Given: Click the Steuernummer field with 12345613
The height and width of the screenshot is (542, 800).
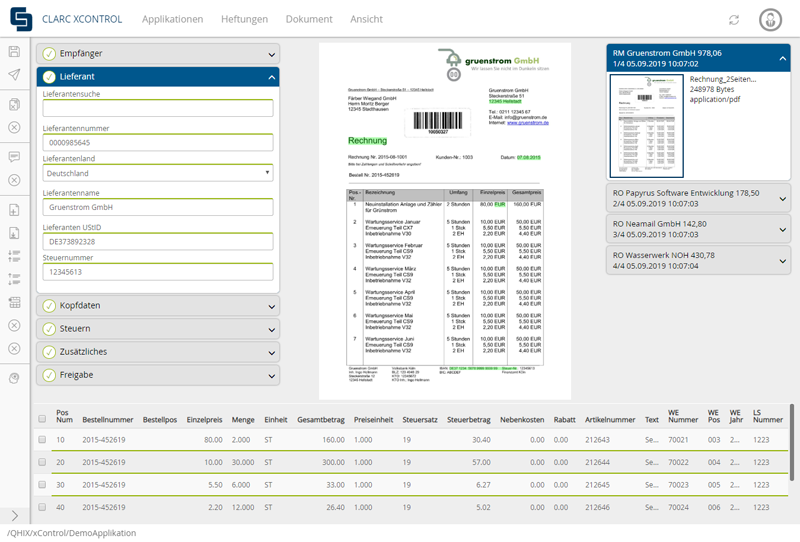Looking at the screenshot, I should pyautogui.click(x=158, y=272).
